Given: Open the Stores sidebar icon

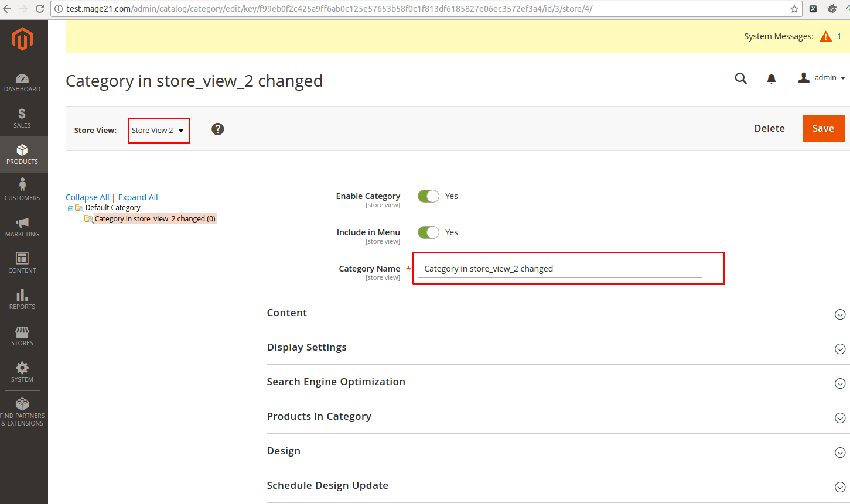Looking at the screenshot, I should [22, 332].
